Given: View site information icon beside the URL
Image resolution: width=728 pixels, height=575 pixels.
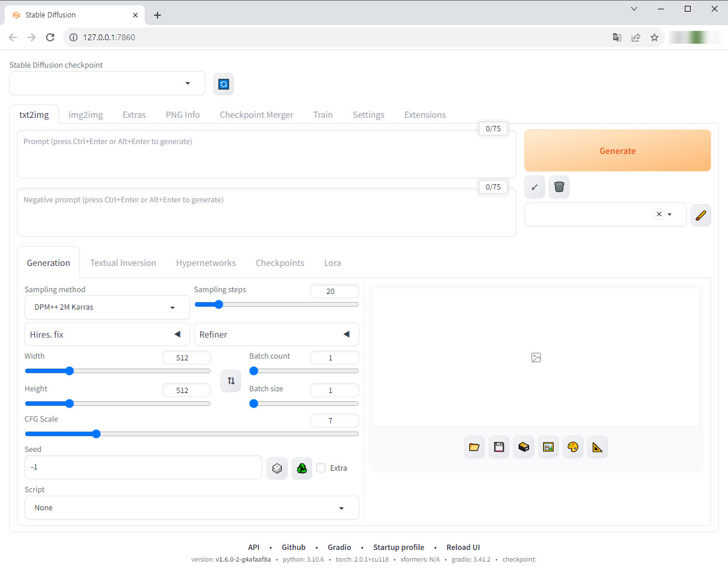Looking at the screenshot, I should click(73, 37).
